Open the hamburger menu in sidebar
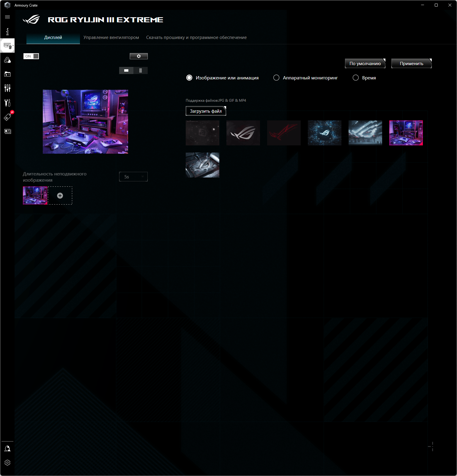This screenshot has height=476, width=457. click(x=7, y=17)
